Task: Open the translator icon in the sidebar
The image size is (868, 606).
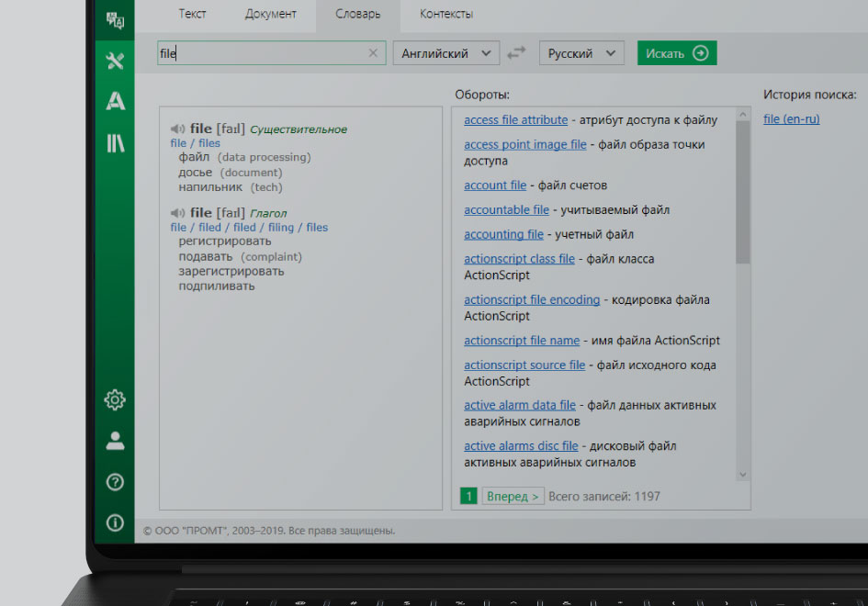Action: coord(115,19)
